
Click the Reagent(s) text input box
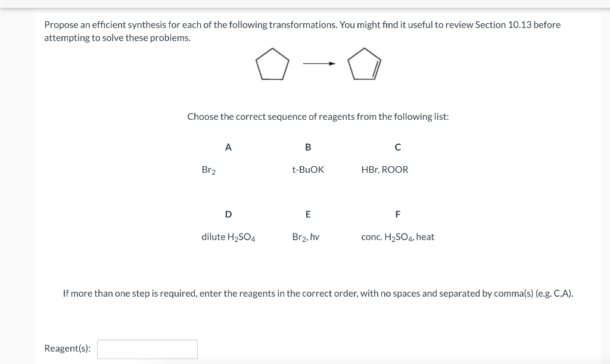coord(147,349)
